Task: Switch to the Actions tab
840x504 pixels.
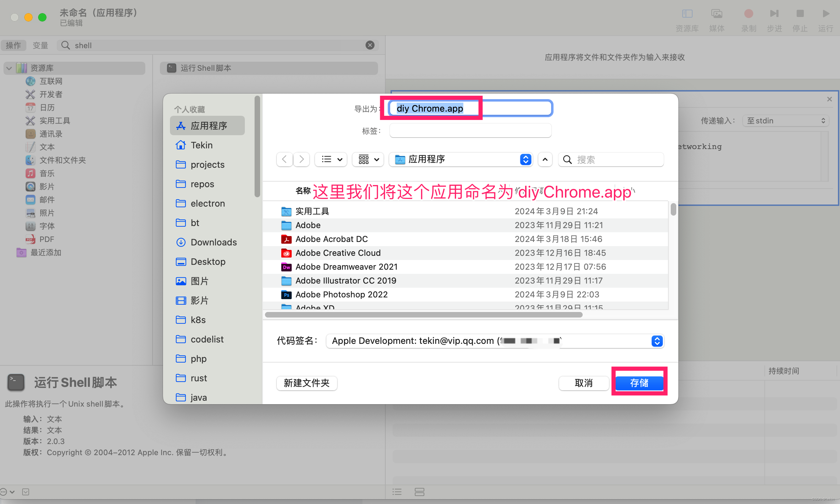Action: [x=14, y=45]
